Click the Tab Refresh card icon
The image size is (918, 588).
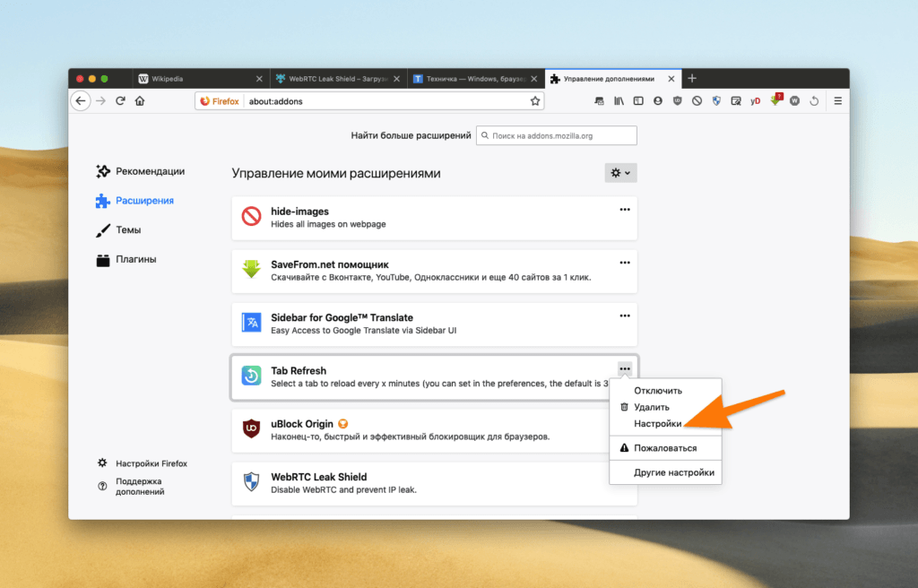251,376
